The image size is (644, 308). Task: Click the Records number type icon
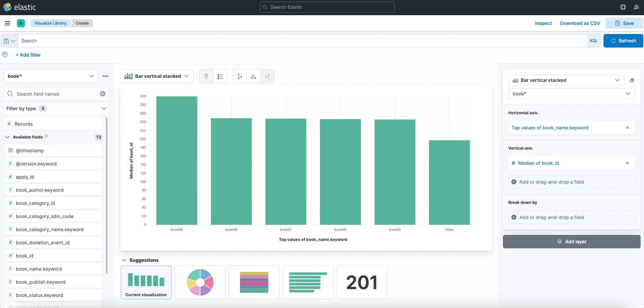(9, 124)
